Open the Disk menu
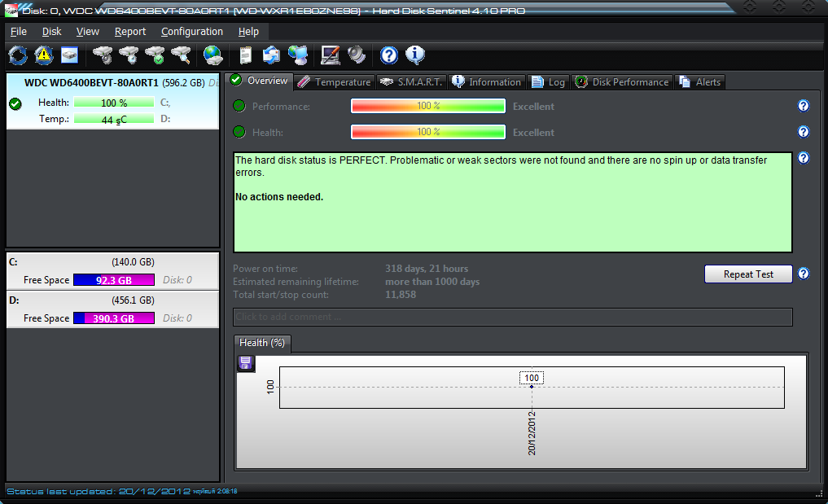Viewport: 828px width, 504px height. (x=52, y=32)
